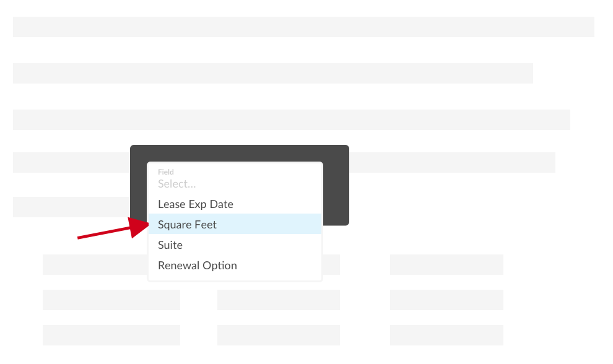This screenshot has width=613, height=364.
Task: Select the Renewal Option entry
Action: (198, 266)
